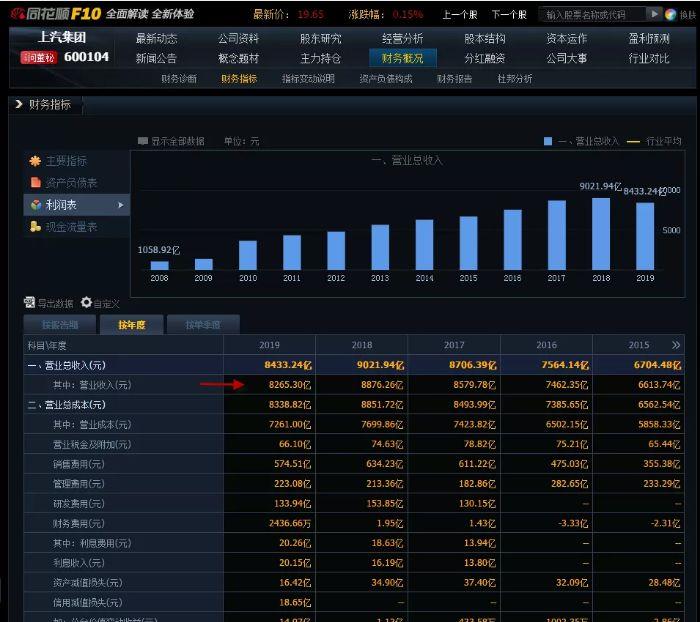700x622 pixels.
Task: Collapse the 财务指标 section chevron
Action: [x=19, y=104]
